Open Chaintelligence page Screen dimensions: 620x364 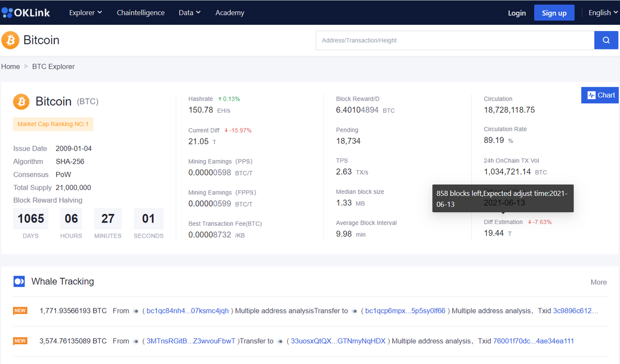tap(141, 12)
